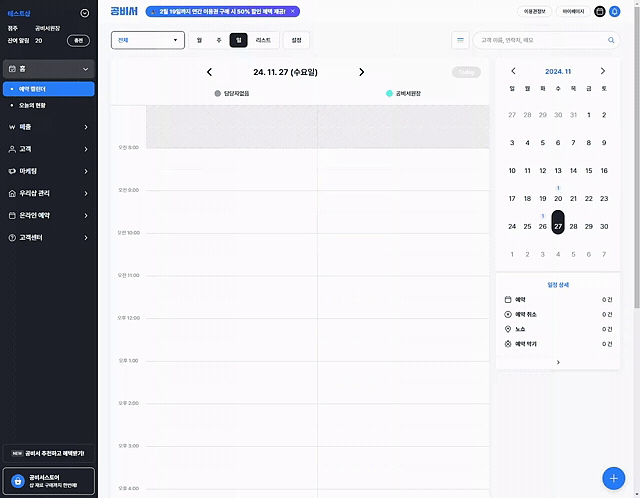Viewport: 640px width, 498px height.
Task: Click the magnifier search icon
Action: 611,40
